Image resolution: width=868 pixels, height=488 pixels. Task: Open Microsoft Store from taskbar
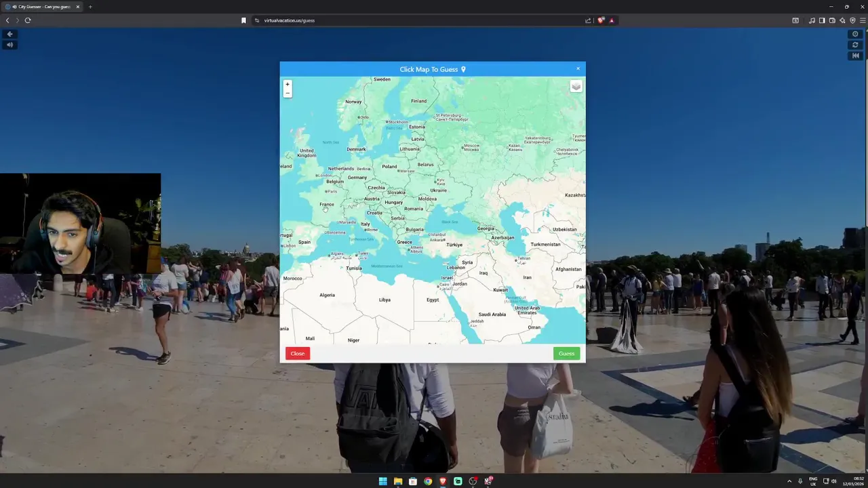tap(413, 481)
